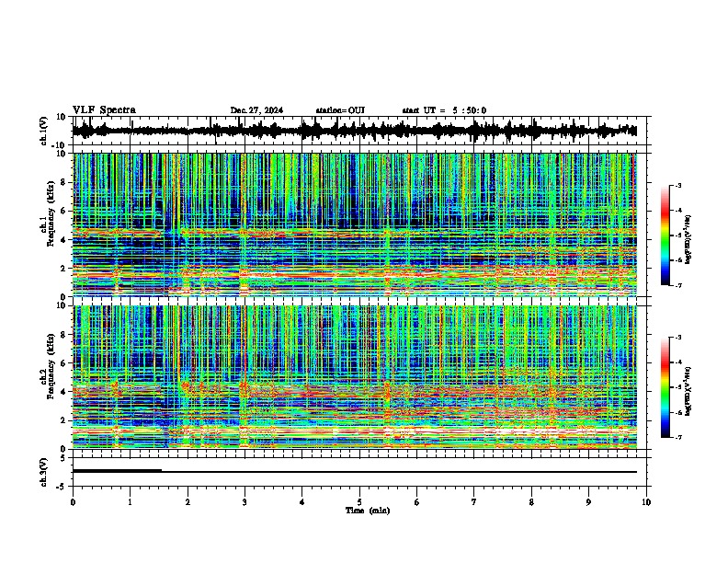Screen dimensions: 728x563
Task: Select the "start UT = 5 : 50: 0" text
Action: coord(444,110)
